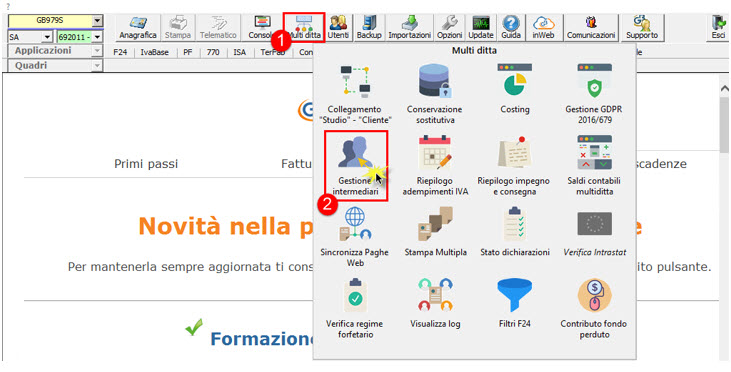Click the page vertical scrollbar up arrow
This screenshot has width=731, height=372.
point(725,88)
